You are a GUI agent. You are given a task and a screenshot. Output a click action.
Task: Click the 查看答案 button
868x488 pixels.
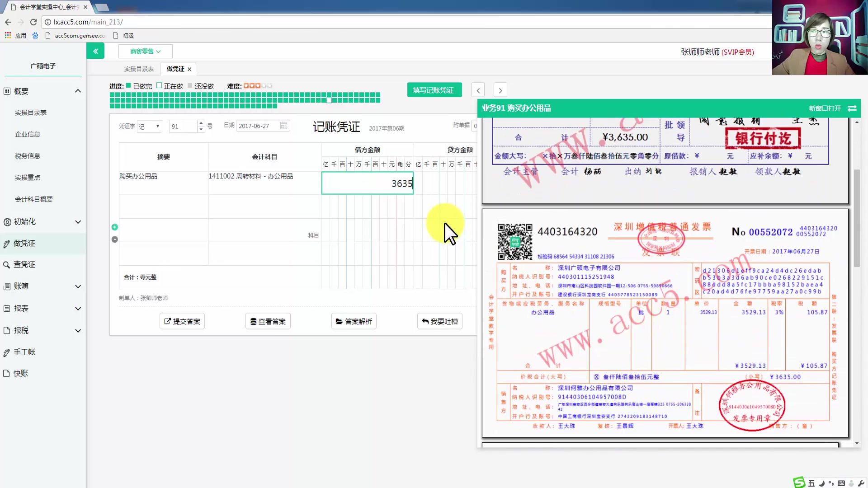[268, 321]
